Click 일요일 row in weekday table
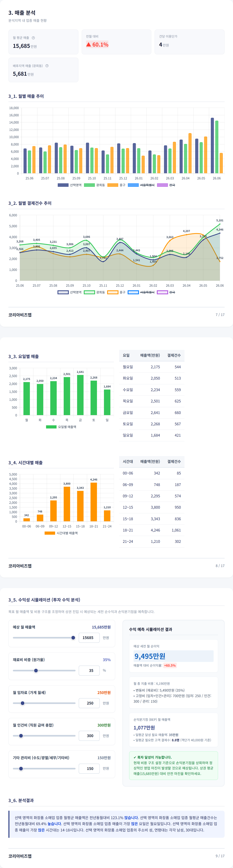 point(152,435)
